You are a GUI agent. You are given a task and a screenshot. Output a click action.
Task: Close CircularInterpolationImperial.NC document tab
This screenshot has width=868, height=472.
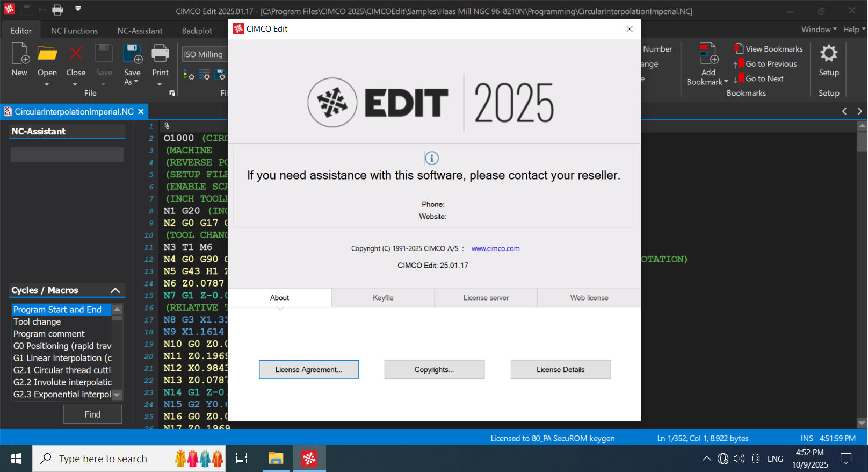tap(141, 112)
